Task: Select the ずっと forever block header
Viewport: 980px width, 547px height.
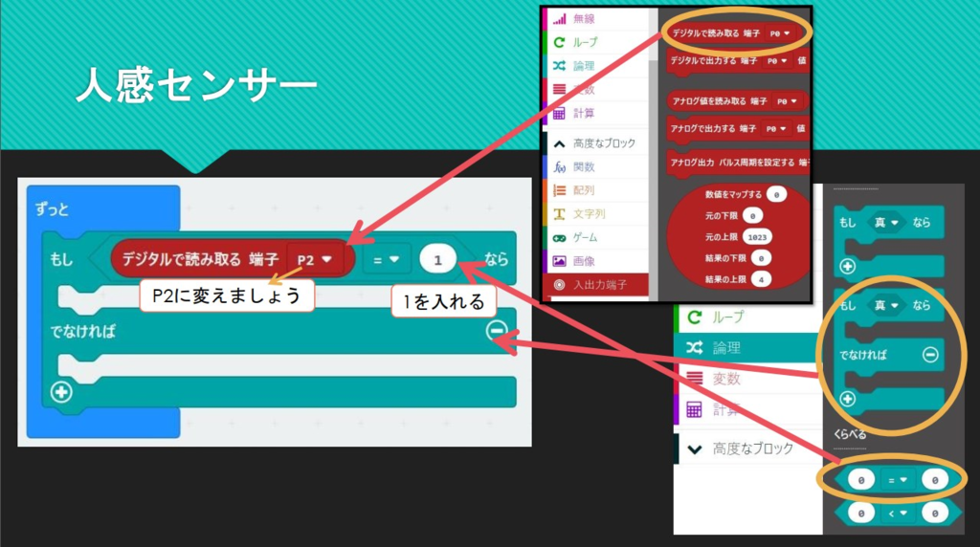Action: pos(103,208)
